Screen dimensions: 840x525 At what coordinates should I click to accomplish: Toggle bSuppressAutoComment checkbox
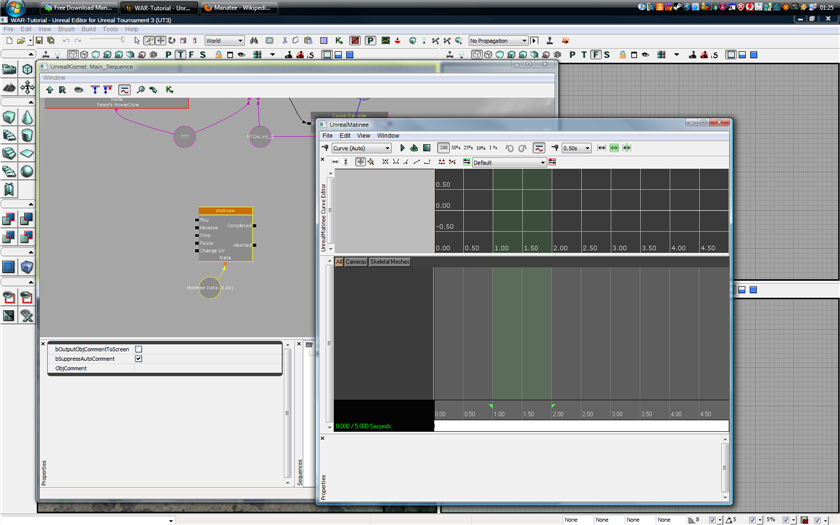[139, 359]
